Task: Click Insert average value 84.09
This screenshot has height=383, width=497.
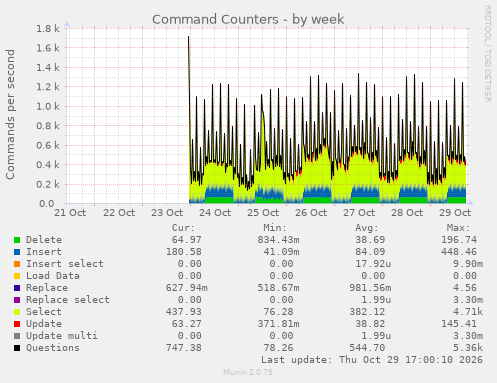Action: [370, 252]
